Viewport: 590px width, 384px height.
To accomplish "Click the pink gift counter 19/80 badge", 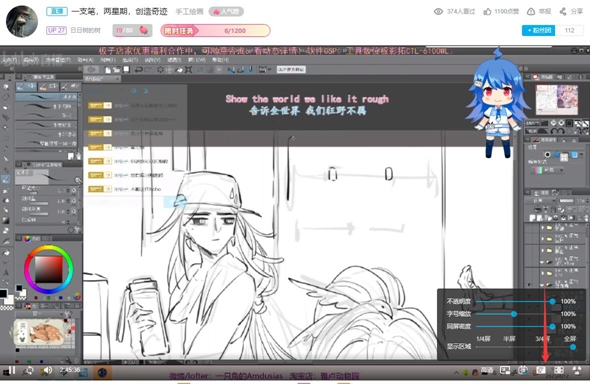I will pos(132,30).
